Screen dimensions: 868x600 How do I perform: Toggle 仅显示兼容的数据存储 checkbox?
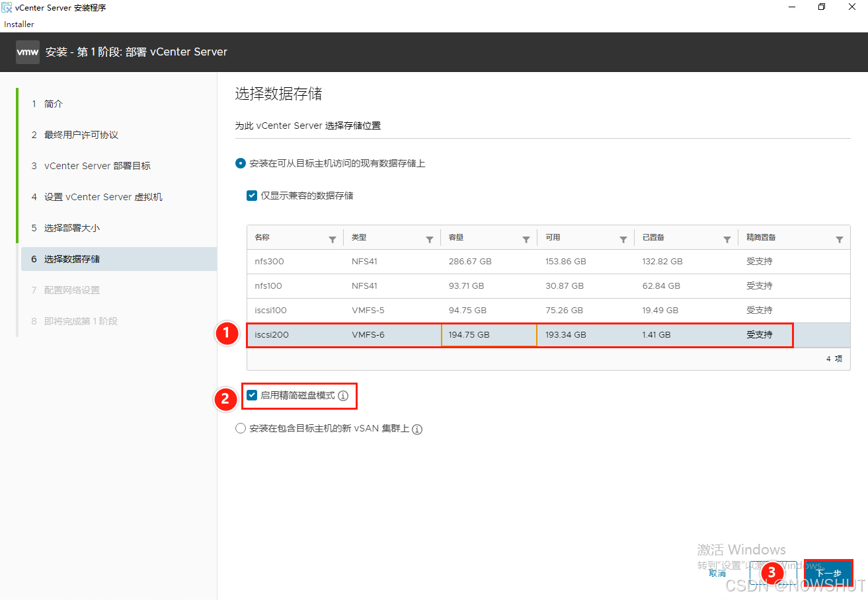click(252, 196)
